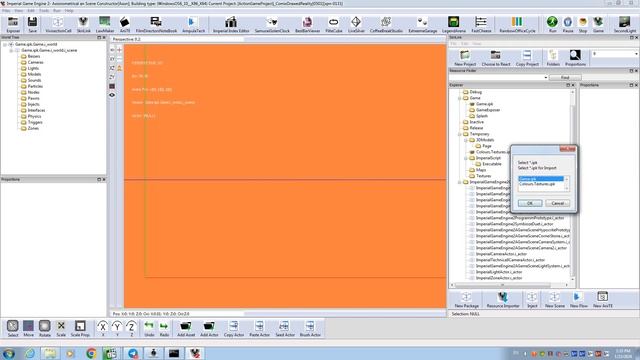Collapse the 3DModels folder in Explorer
Viewport: 640px width, 360px height.
[466, 140]
